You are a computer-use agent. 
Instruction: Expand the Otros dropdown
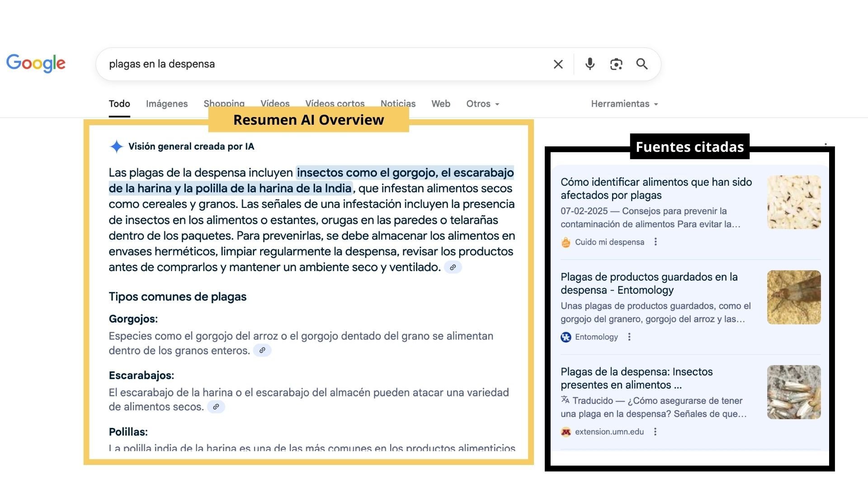[x=483, y=104]
